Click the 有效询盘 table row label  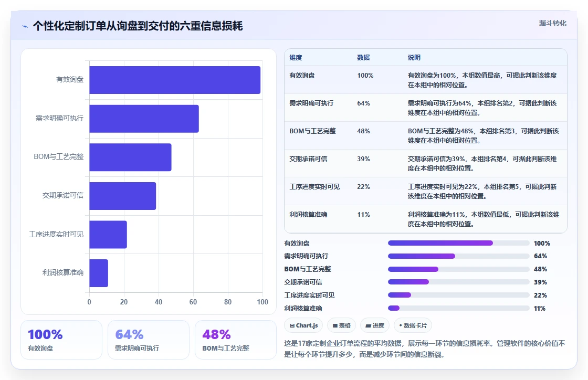tap(302, 76)
